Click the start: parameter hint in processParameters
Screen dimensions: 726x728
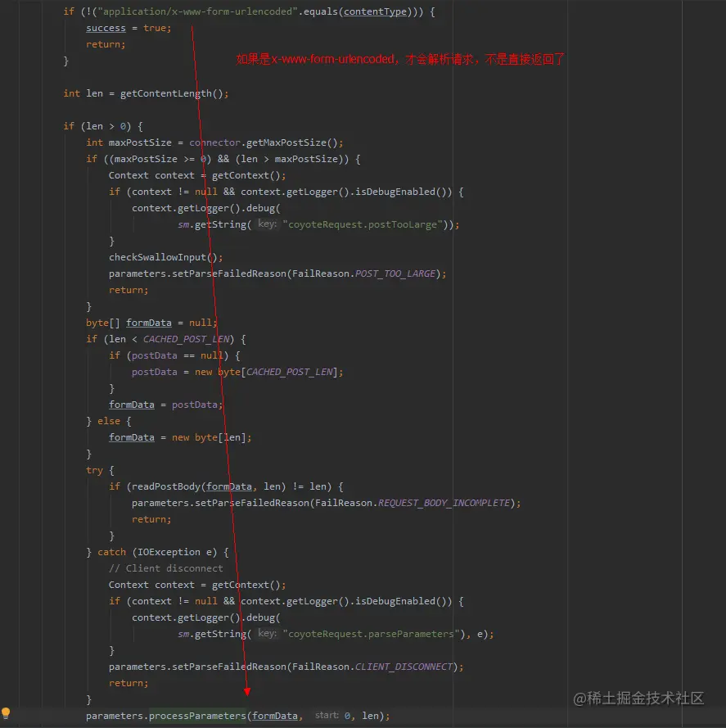click(327, 716)
